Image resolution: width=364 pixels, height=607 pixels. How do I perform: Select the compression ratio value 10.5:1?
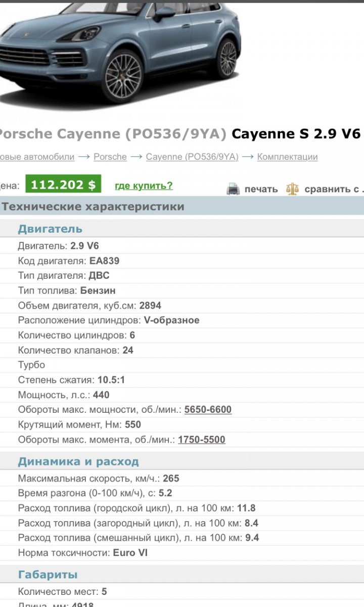click(x=111, y=380)
